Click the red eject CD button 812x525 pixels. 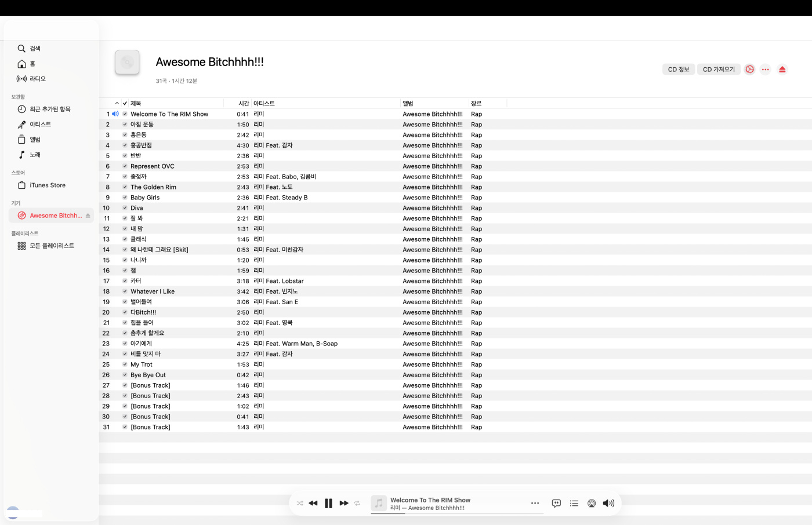click(x=782, y=70)
